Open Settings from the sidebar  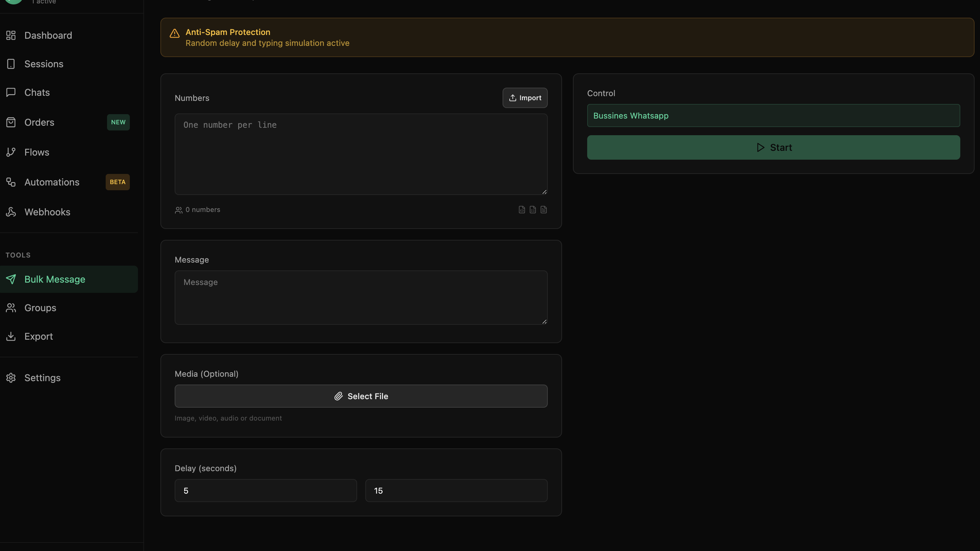[42, 378]
